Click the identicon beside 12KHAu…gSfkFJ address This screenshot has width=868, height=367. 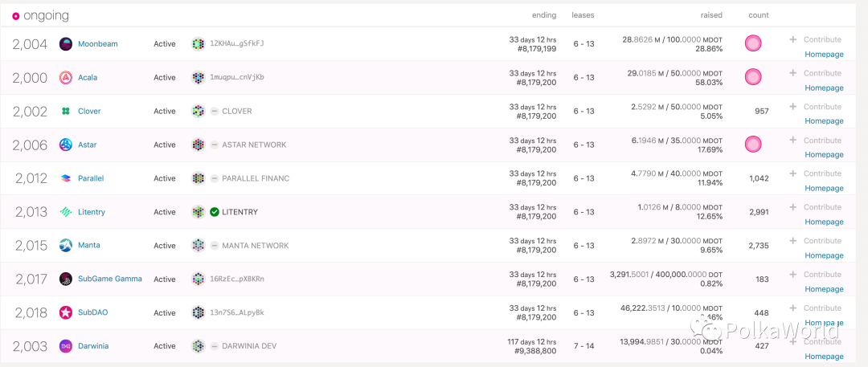click(x=198, y=44)
